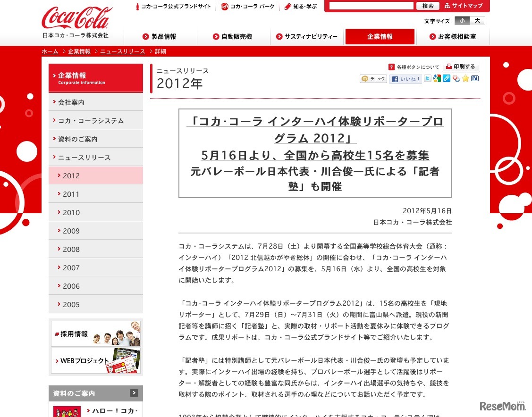Follow the ホーム breadcrumb link
Screen dimensions: 532x417
(50, 51)
